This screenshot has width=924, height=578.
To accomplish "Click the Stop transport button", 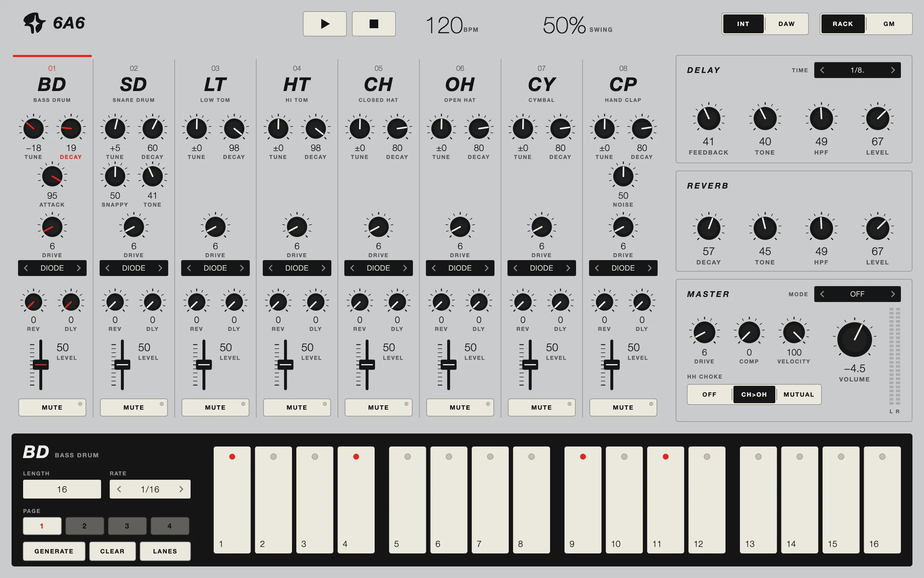I will click(x=374, y=24).
